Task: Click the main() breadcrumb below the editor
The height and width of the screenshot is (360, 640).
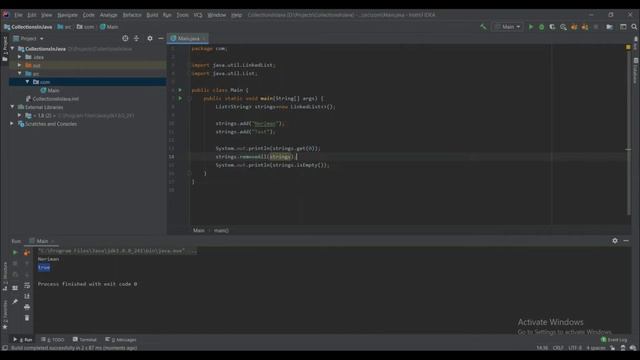Action: (x=221, y=231)
